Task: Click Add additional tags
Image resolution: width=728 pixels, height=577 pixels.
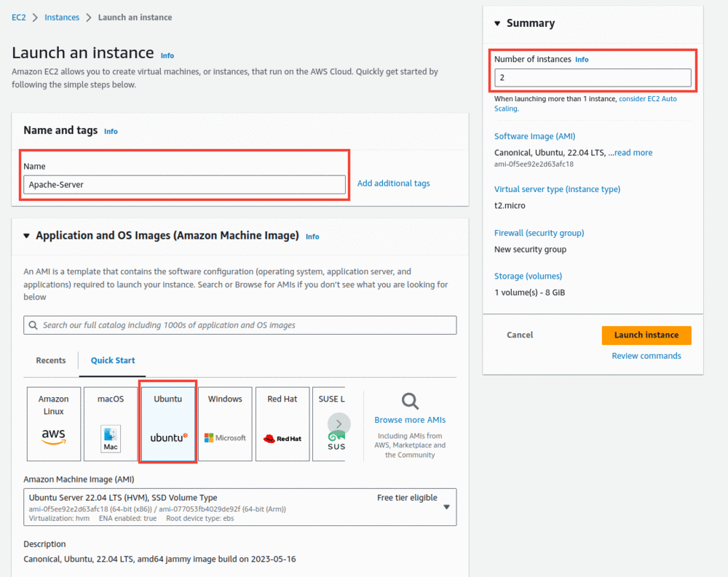Action: pos(393,183)
